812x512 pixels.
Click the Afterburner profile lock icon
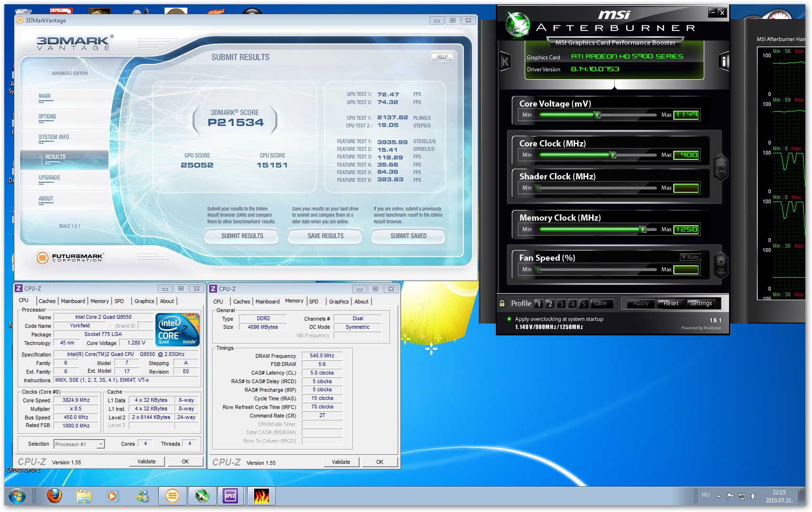point(502,303)
